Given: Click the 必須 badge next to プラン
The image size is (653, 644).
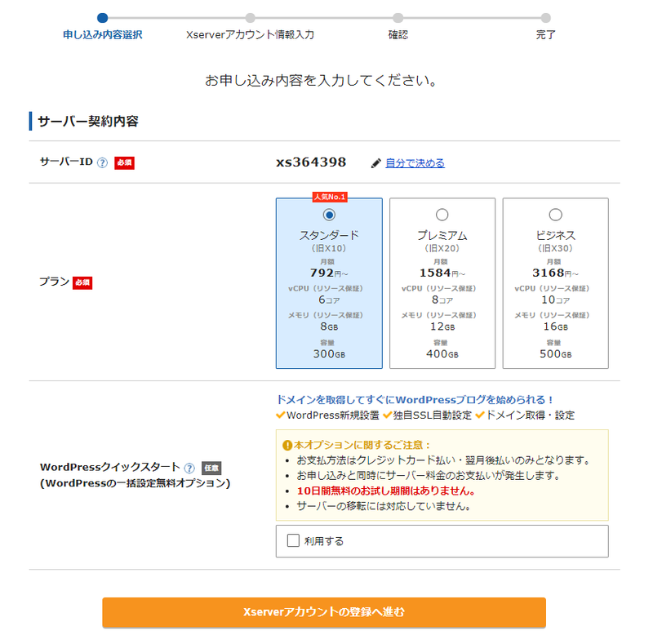Looking at the screenshot, I should pyautogui.click(x=82, y=283).
